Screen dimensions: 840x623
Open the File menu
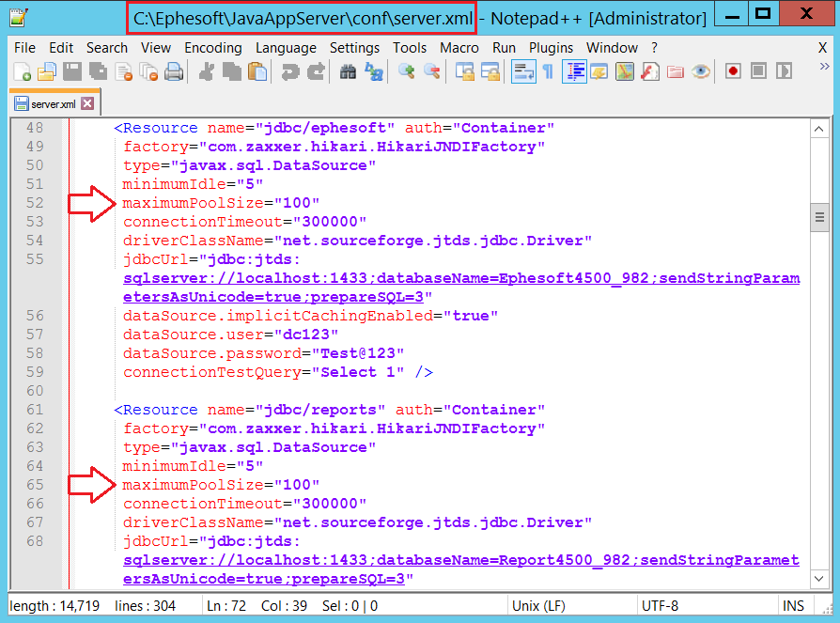click(x=24, y=48)
